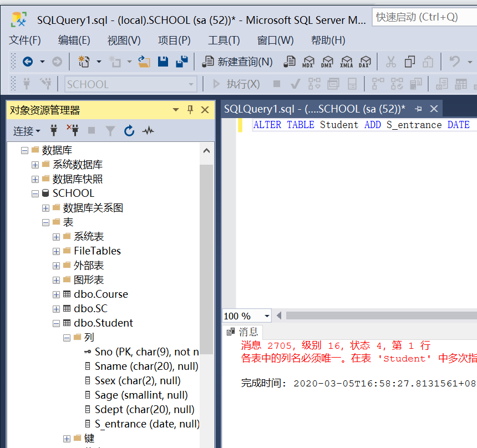Expand the 数据库关系图 folder
The image size is (477, 448).
coord(45,208)
